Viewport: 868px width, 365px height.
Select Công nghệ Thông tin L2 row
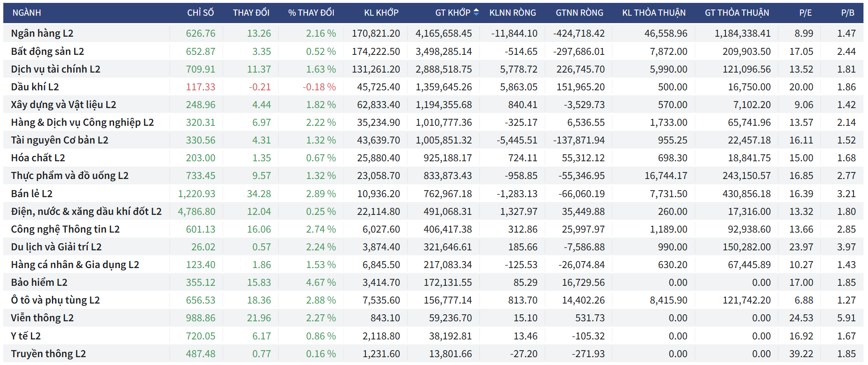tap(65, 229)
